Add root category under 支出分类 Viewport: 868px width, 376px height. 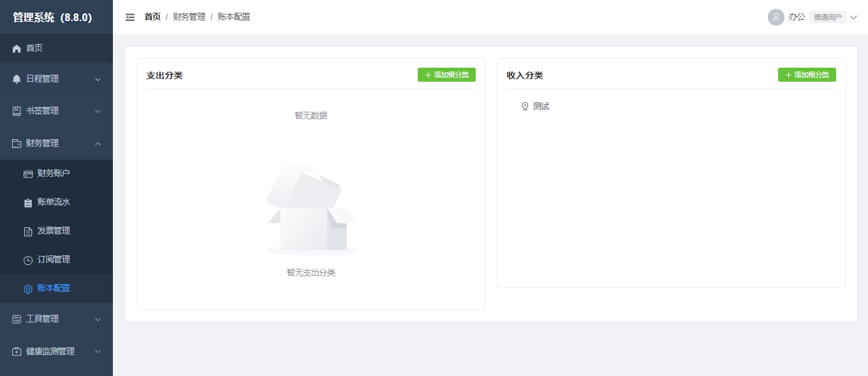(x=446, y=75)
